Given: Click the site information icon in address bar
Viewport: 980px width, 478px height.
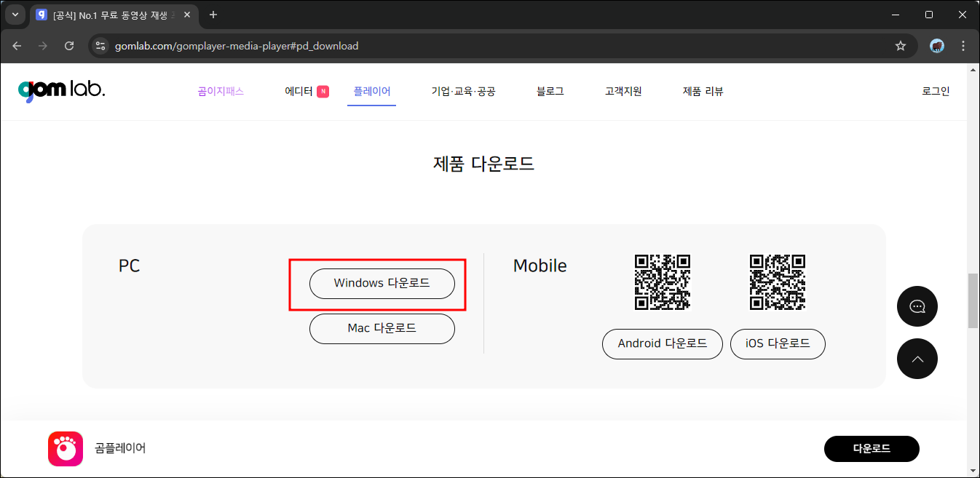Looking at the screenshot, I should point(101,46).
